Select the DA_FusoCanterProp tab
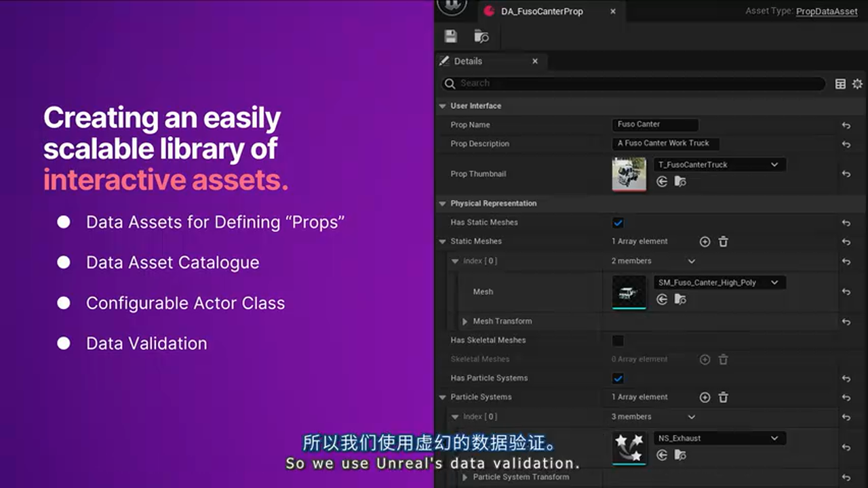This screenshot has height=488, width=868. (x=541, y=12)
